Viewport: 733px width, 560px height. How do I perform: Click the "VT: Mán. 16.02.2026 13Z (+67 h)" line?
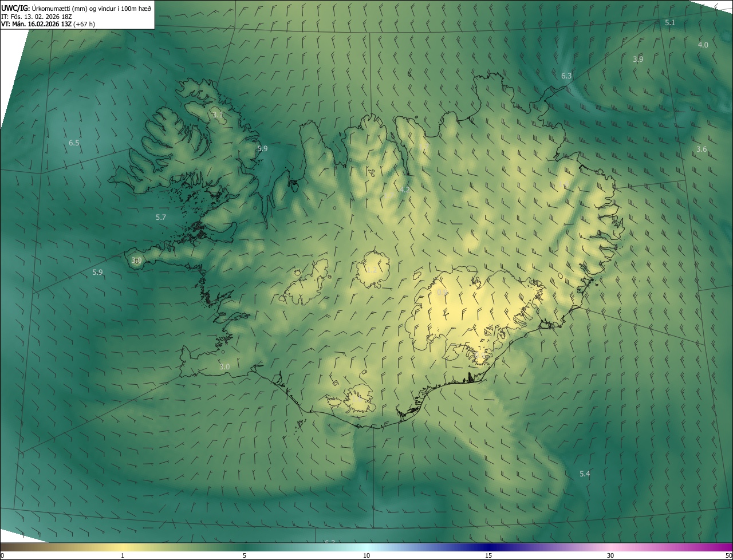pyautogui.click(x=48, y=24)
